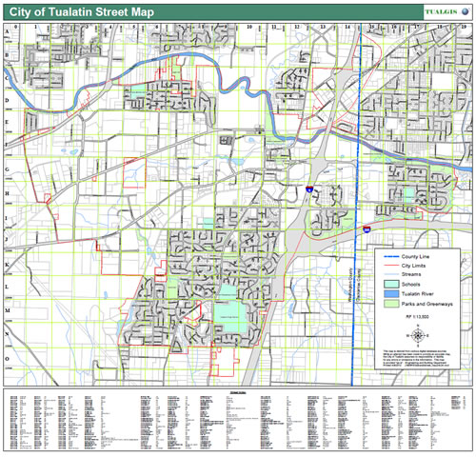The height and width of the screenshot is (457, 476).
Task: Click the row label 'E' on the map grid
Action: 7,122
